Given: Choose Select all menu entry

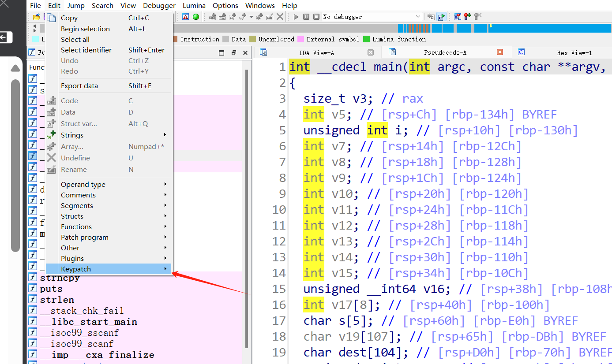Looking at the screenshot, I should click(x=109, y=39).
